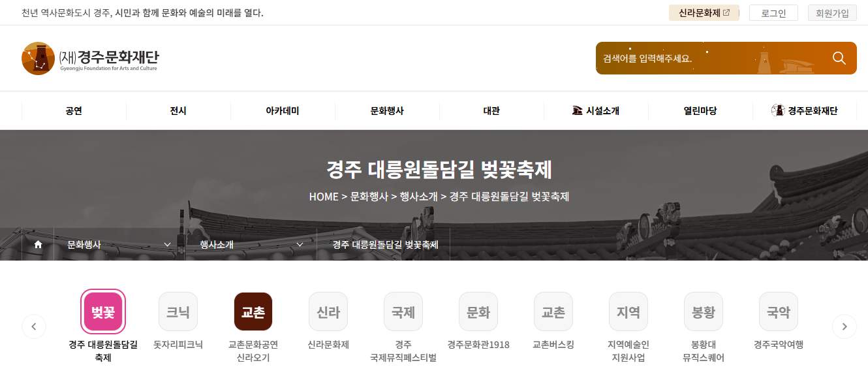Go home via breadcrumb house icon
The width and height of the screenshot is (868, 384).
[x=38, y=244]
